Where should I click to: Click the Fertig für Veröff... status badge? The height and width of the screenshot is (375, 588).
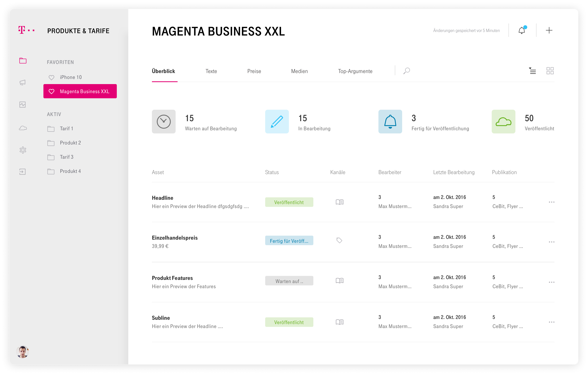point(289,241)
